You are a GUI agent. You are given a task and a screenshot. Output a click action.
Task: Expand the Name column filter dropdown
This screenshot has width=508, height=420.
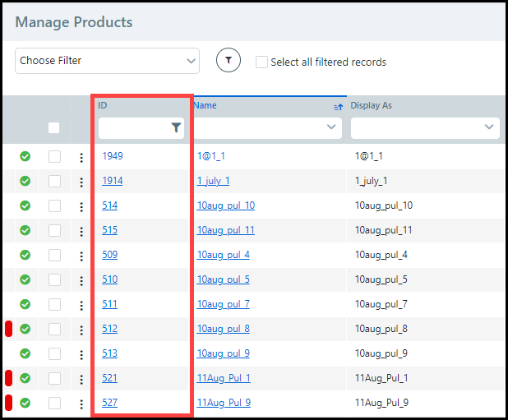[332, 127]
